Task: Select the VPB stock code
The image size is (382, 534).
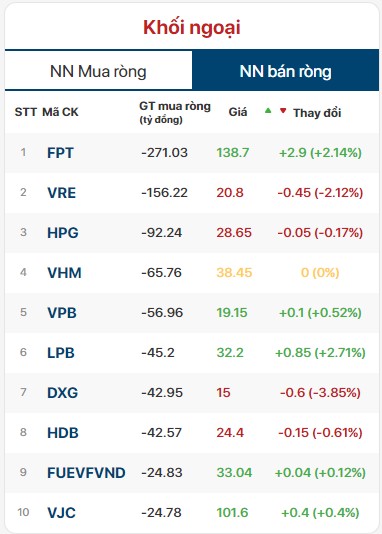Action: coord(62,313)
